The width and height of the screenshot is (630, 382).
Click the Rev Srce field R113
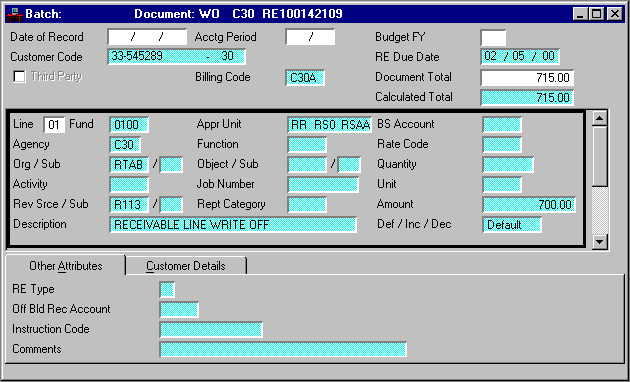129,204
